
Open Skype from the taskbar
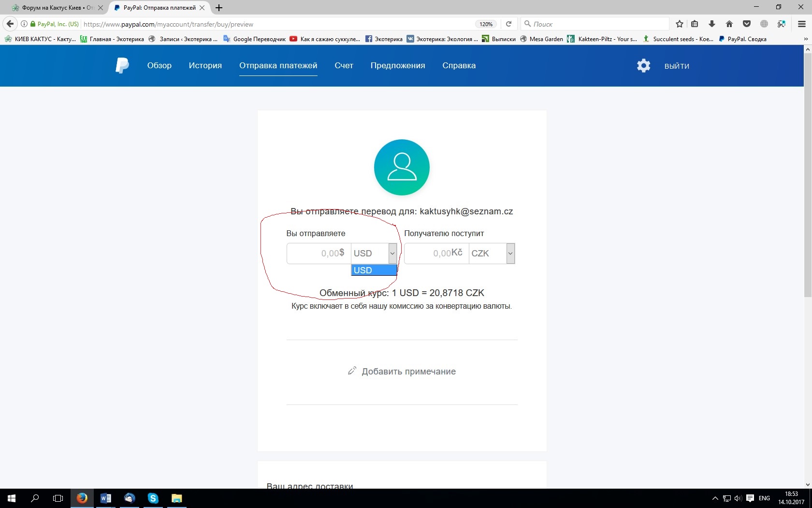click(153, 498)
